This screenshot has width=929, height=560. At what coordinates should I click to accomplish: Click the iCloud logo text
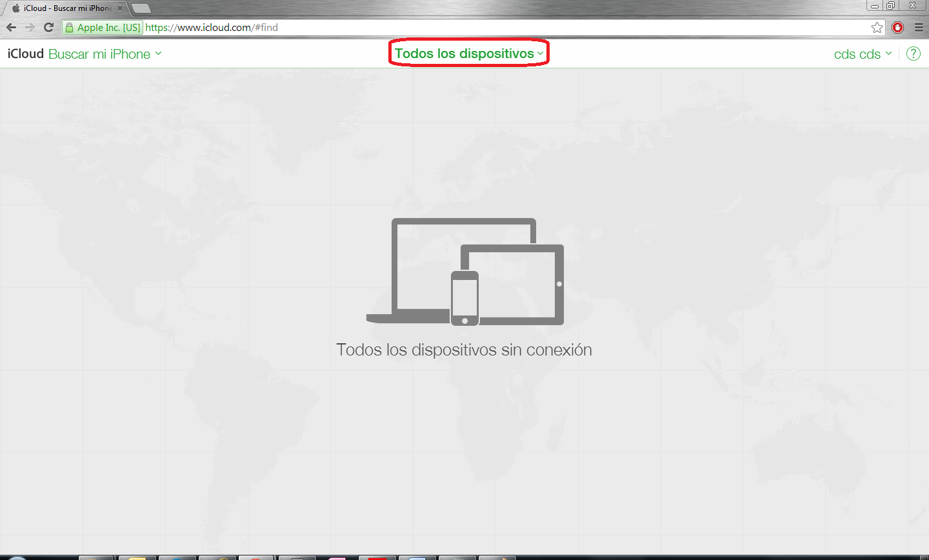(x=26, y=54)
